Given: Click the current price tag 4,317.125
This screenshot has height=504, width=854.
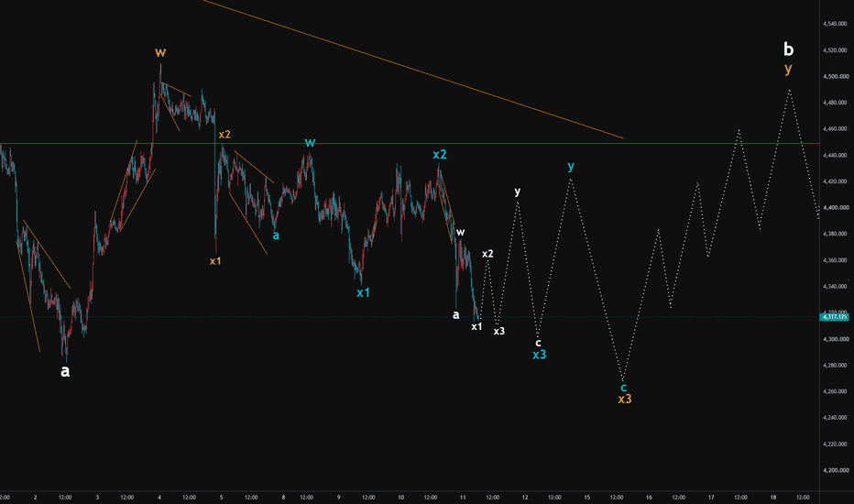Looking at the screenshot, I should (x=835, y=316).
